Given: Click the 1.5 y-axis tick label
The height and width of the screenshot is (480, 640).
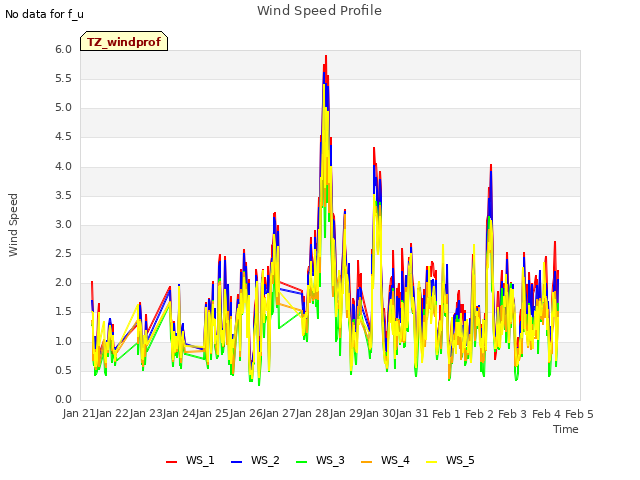Looking at the screenshot, I should click(x=63, y=312).
